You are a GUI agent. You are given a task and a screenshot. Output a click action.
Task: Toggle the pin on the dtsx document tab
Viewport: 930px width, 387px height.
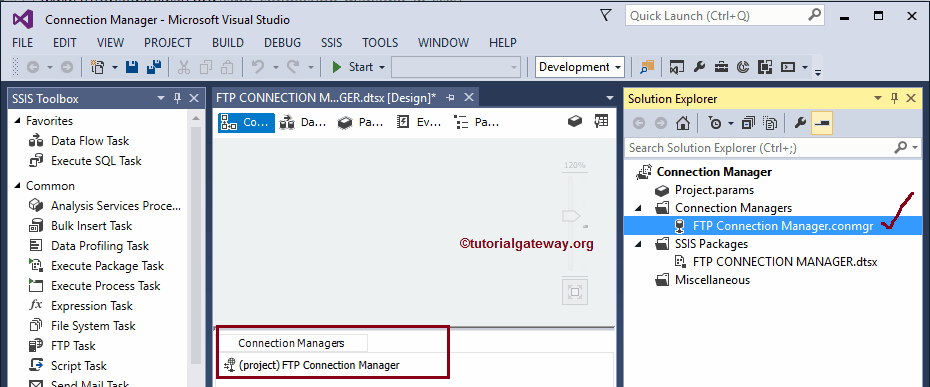point(450,97)
